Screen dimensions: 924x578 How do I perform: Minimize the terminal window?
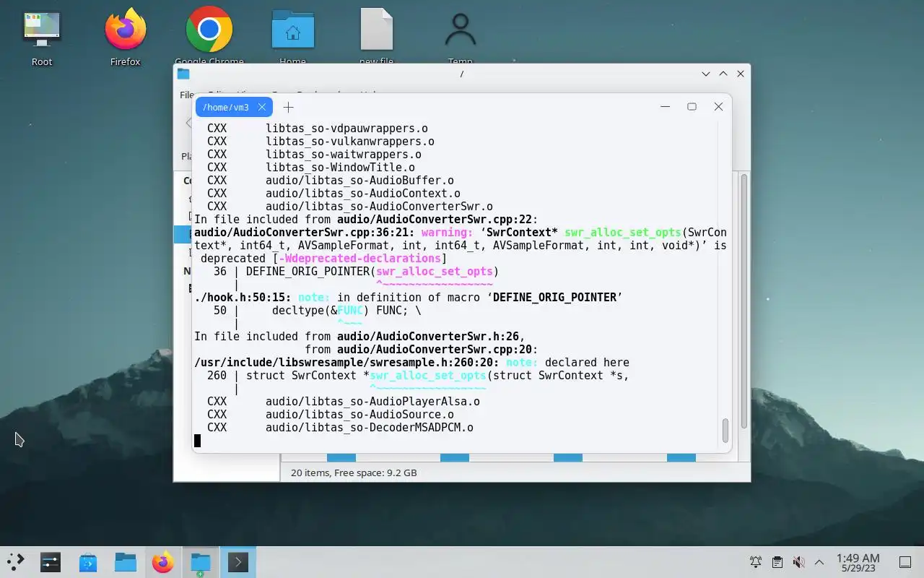(x=666, y=106)
